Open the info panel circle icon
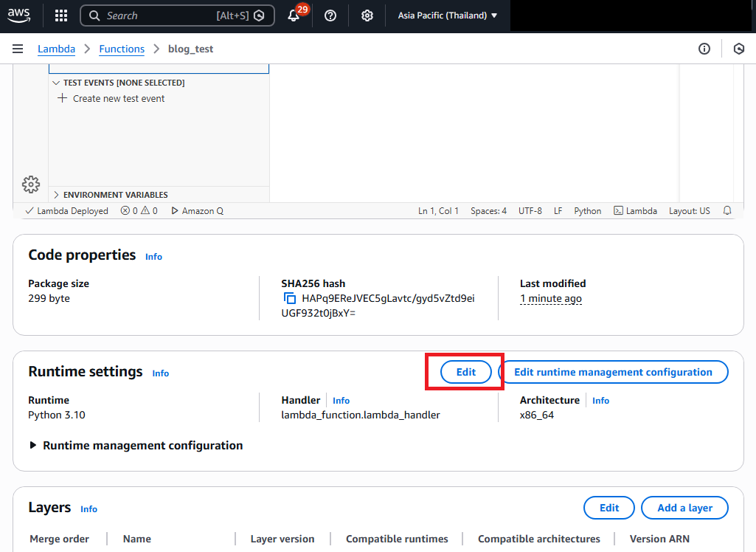Image resolution: width=756 pixels, height=552 pixels. click(704, 49)
